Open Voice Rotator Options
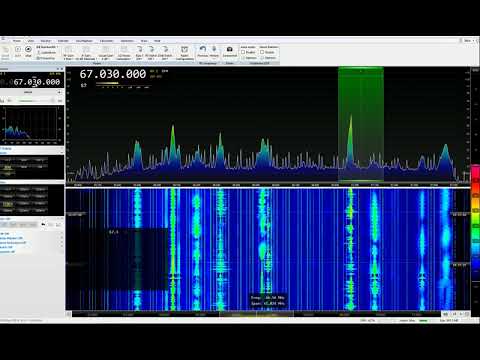 (x=269, y=58)
